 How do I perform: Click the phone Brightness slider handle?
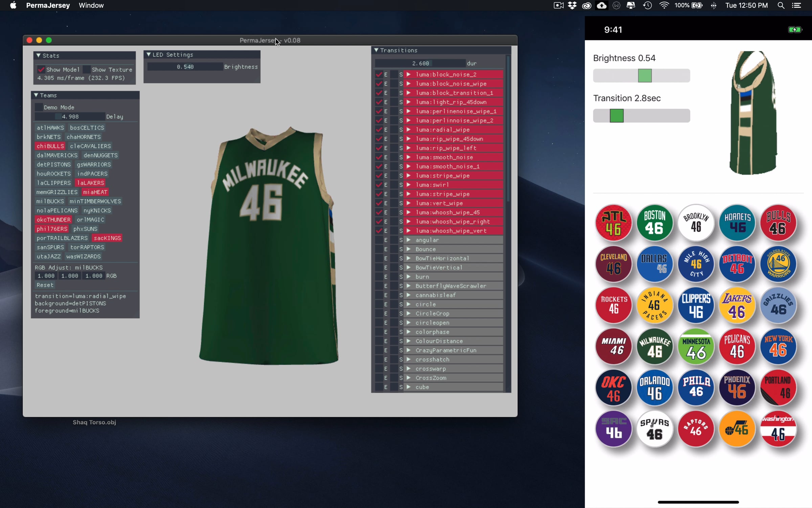pyautogui.click(x=645, y=76)
